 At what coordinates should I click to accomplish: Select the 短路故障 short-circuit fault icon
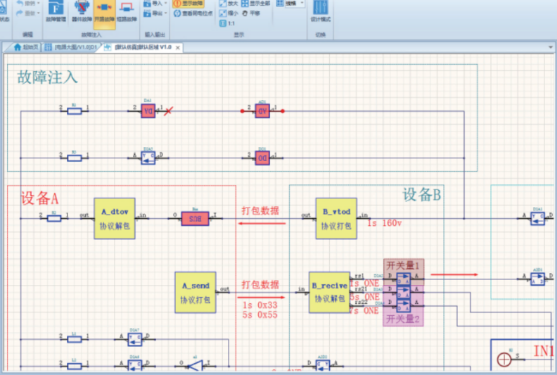click(126, 12)
